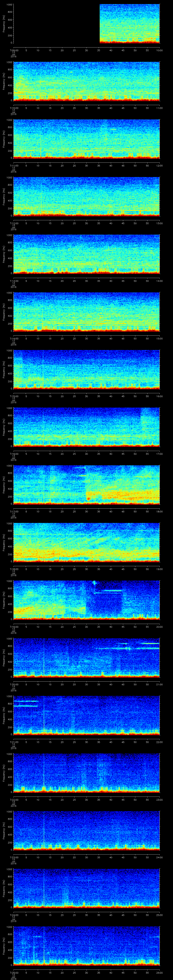Click the 24:00 end time label
The width and height of the screenshot is (173, 980).
coord(160,857)
